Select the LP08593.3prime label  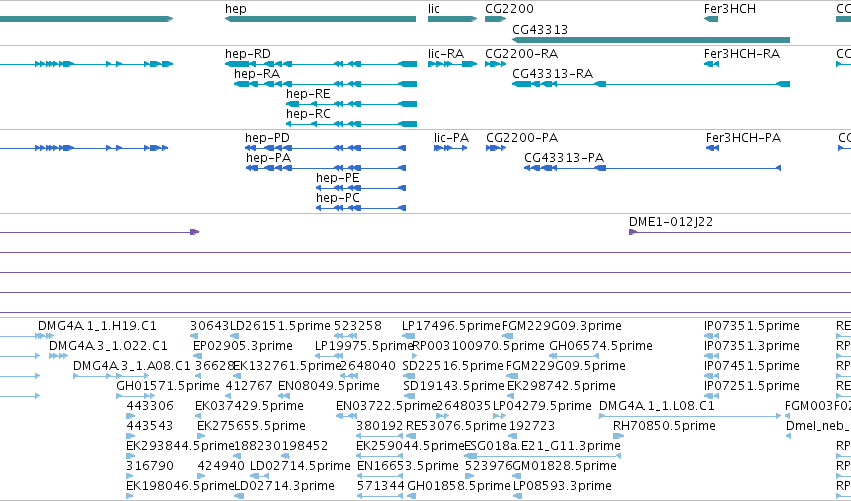tap(562, 486)
